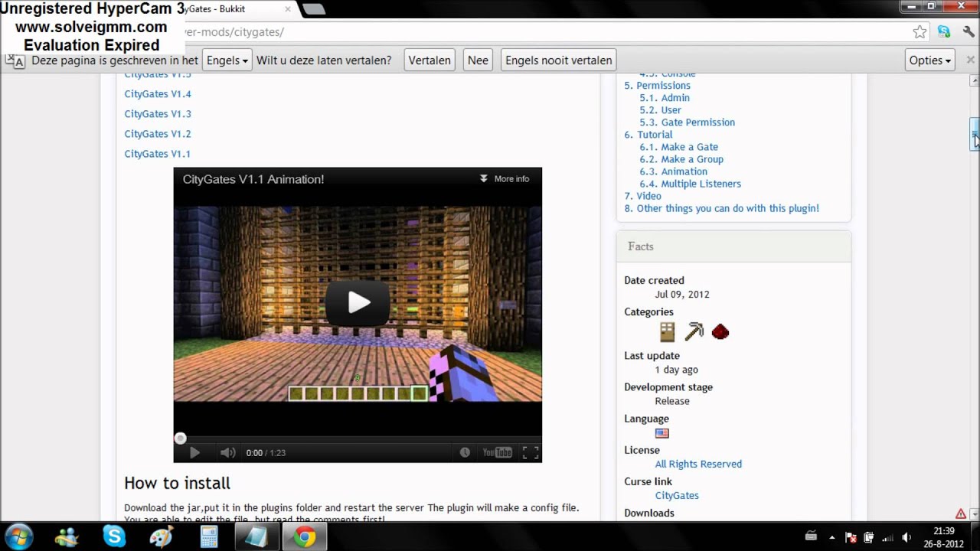Click the Skype extension icon in toolbar
Viewport: 980px width, 551px height.
pos(944,32)
